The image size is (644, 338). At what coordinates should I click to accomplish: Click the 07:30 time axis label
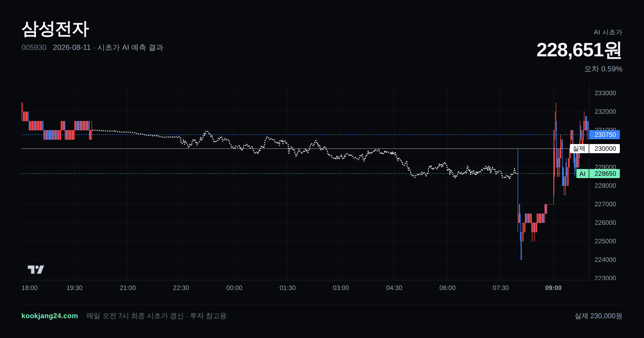pyautogui.click(x=501, y=288)
